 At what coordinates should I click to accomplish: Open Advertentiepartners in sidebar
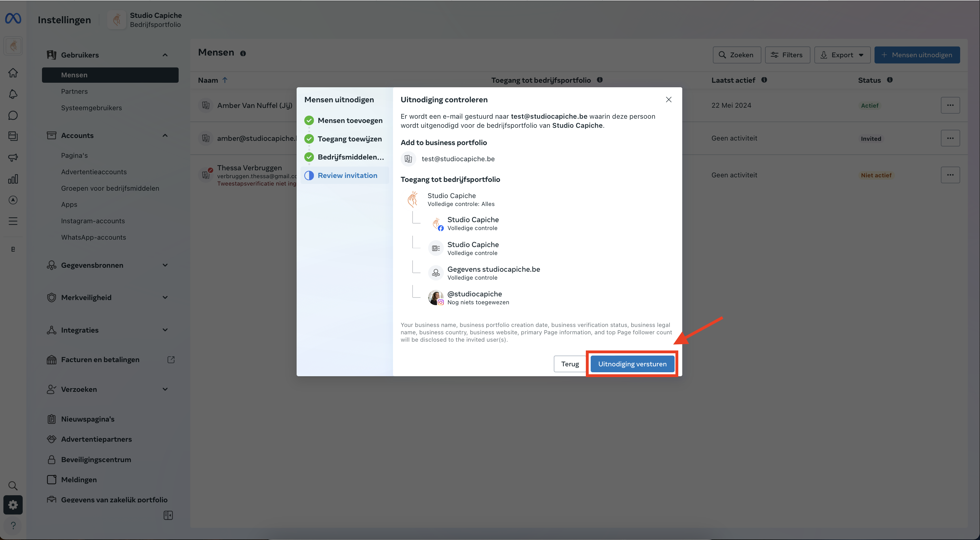click(x=97, y=439)
